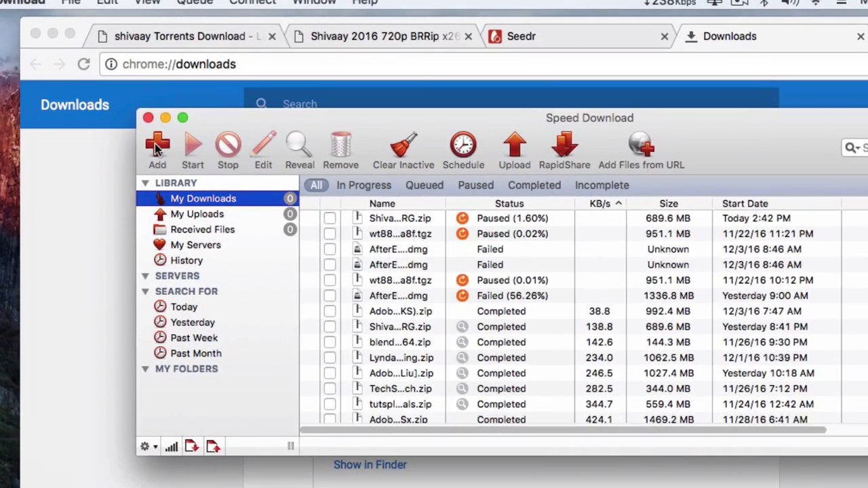
Task: Click the Chrome downloads Search field
Action: point(511,104)
